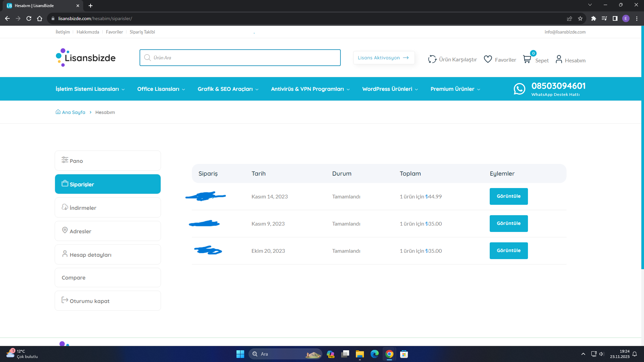Click the Ürün Karşılaştır compare icon
The image size is (644, 362).
coord(432,59)
